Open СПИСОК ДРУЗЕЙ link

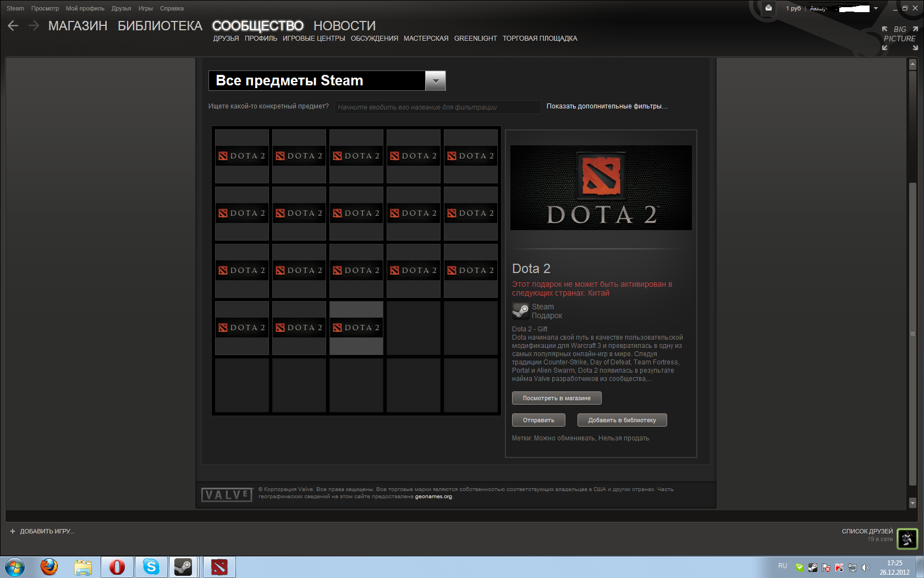tap(867, 531)
